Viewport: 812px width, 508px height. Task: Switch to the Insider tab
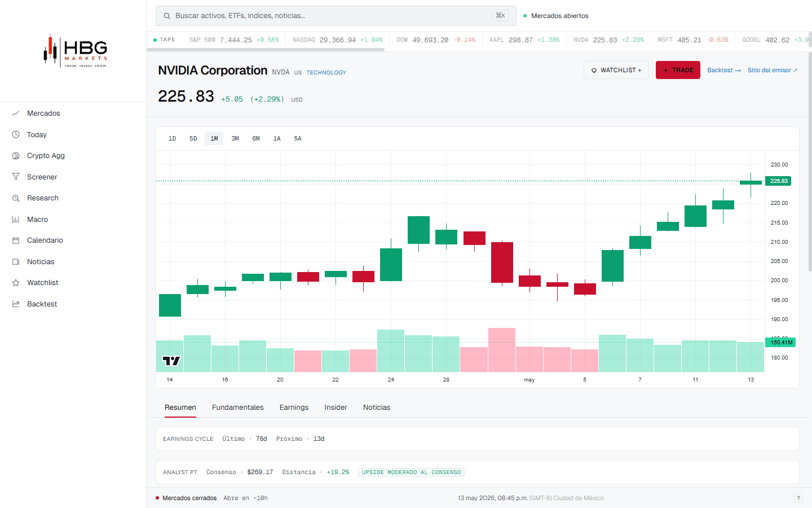pos(336,408)
